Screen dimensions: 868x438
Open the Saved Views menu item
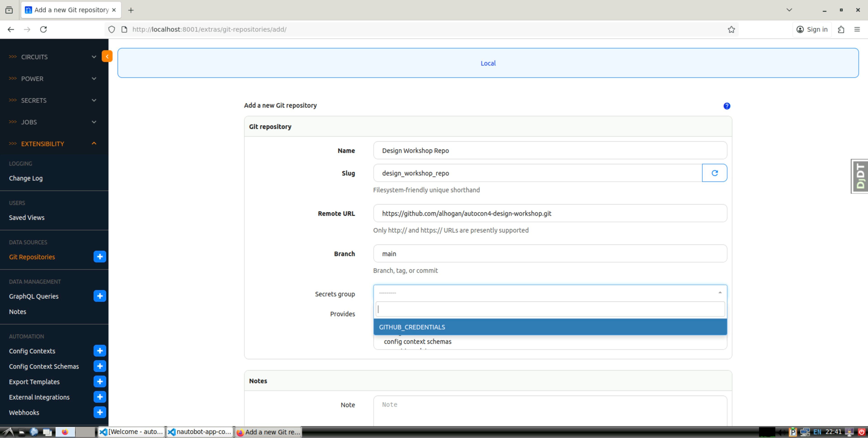[x=27, y=217]
